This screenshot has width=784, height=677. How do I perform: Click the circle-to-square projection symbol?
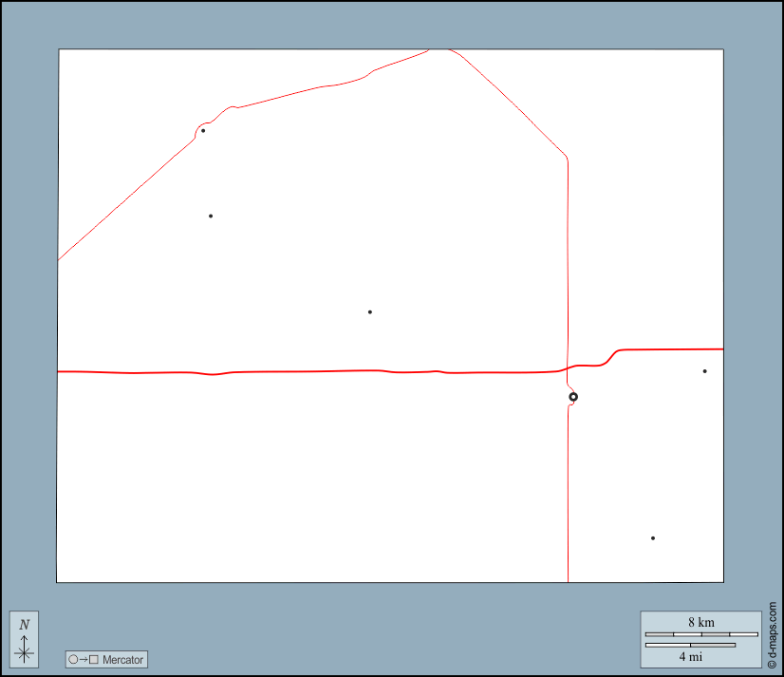tap(83, 660)
